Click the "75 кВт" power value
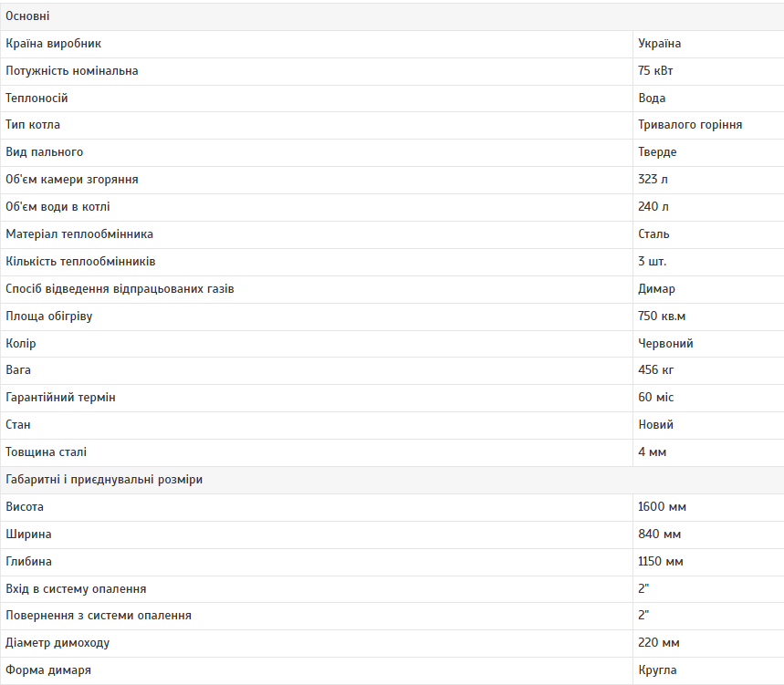The height and width of the screenshot is (685, 784). [x=656, y=71]
